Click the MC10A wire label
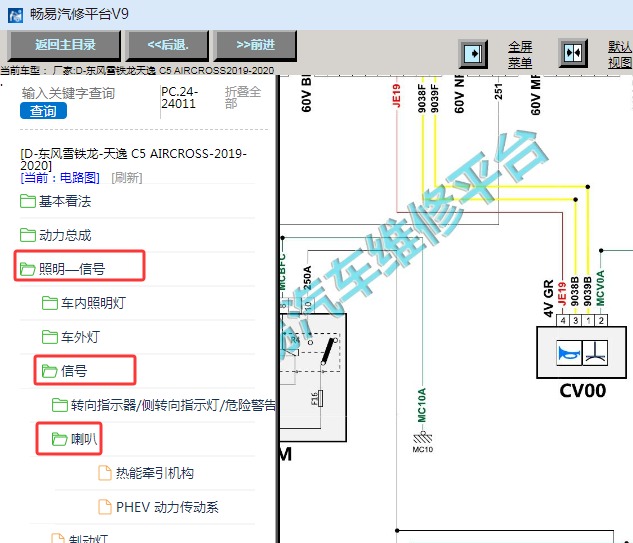The width and height of the screenshot is (633, 543). tap(422, 405)
